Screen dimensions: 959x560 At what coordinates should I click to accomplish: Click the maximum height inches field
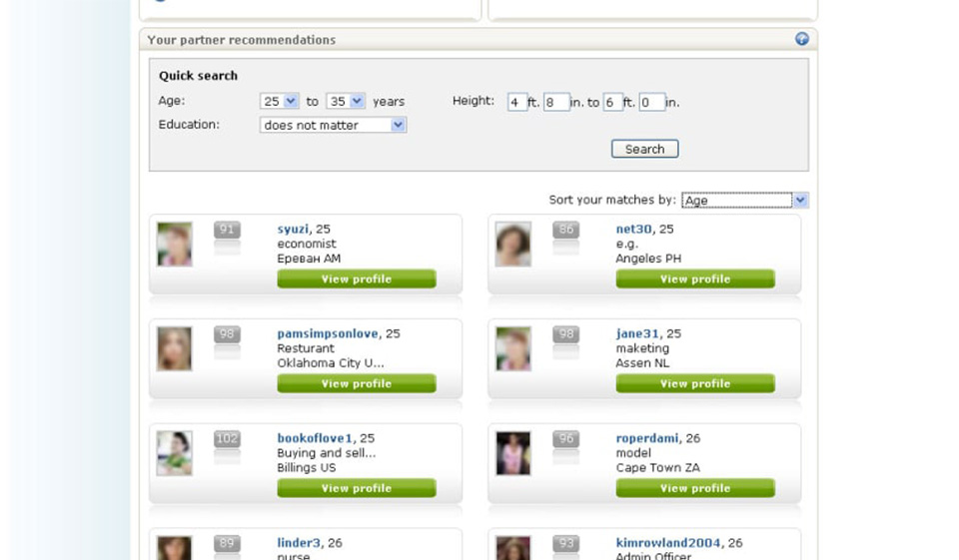pyautogui.click(x=651, y=102)
